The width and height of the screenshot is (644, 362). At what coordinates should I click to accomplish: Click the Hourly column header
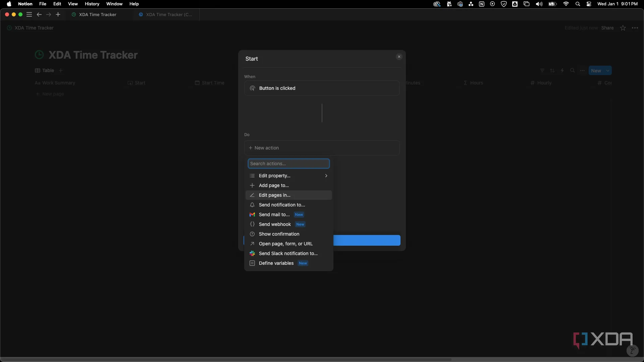tap(541, 83)
